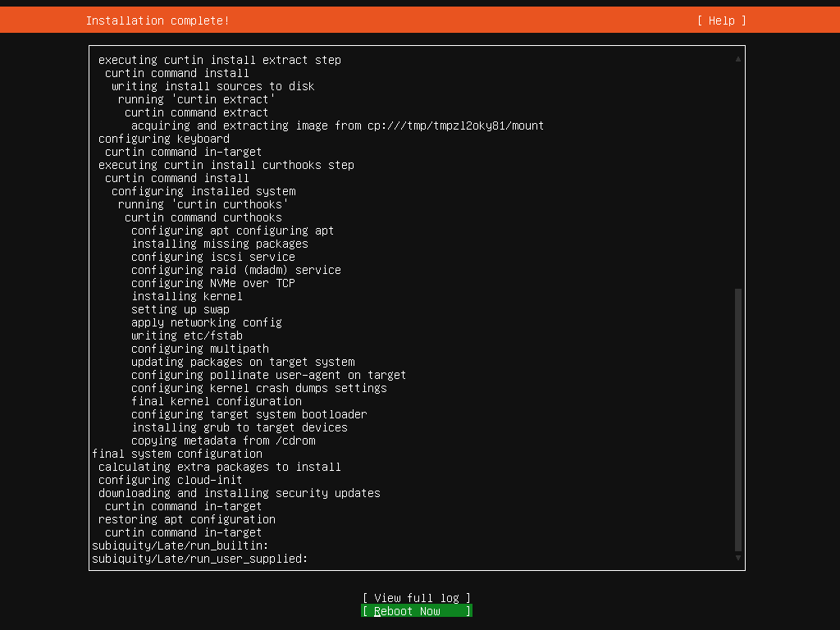Click the scroll down arrow of log panel
This screenshot has height=630, width=840.
(738, 558)
